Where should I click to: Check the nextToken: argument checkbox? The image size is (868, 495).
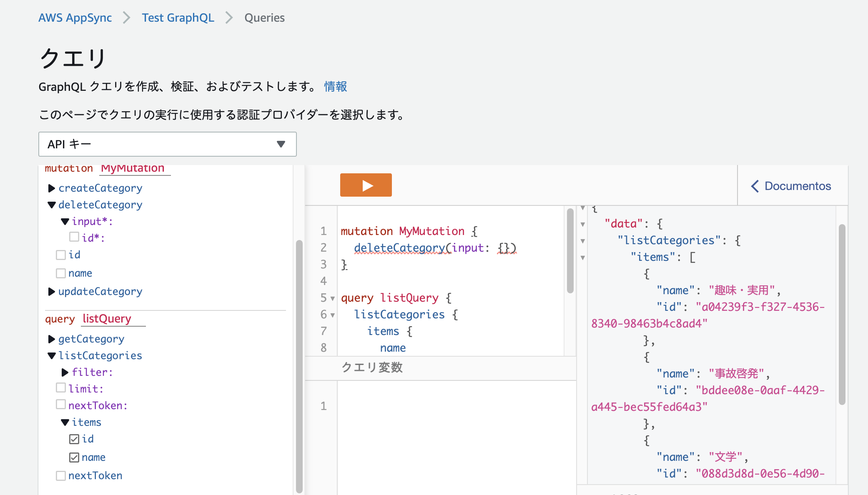point(61,405)
